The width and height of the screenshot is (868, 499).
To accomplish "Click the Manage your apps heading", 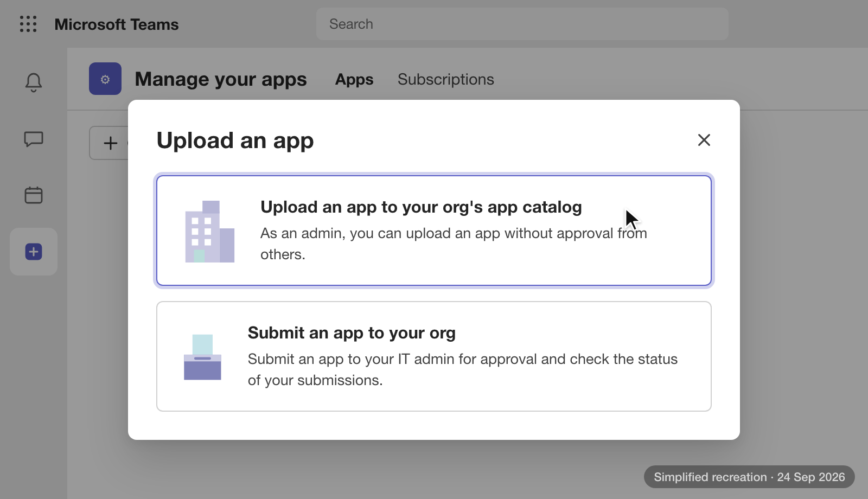I will (221, 79).
